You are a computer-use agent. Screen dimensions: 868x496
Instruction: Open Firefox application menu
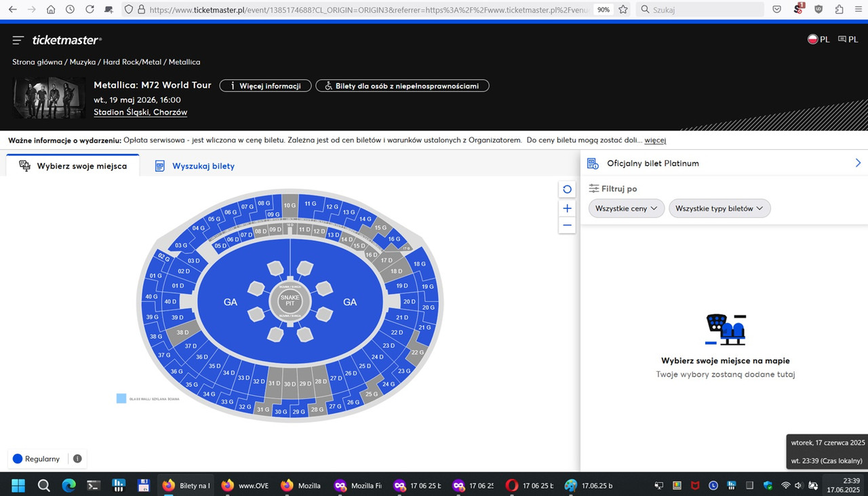[x=858, y=9]
